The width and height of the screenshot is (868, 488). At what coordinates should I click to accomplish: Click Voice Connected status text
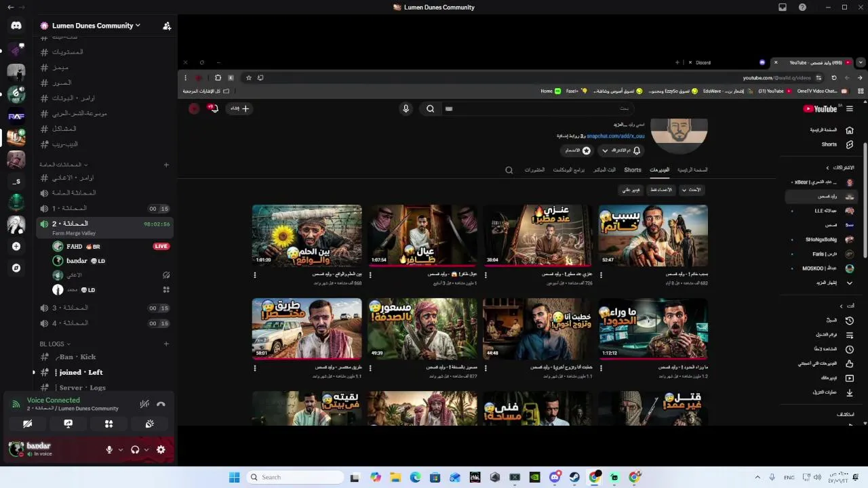(x=54, y=400)
